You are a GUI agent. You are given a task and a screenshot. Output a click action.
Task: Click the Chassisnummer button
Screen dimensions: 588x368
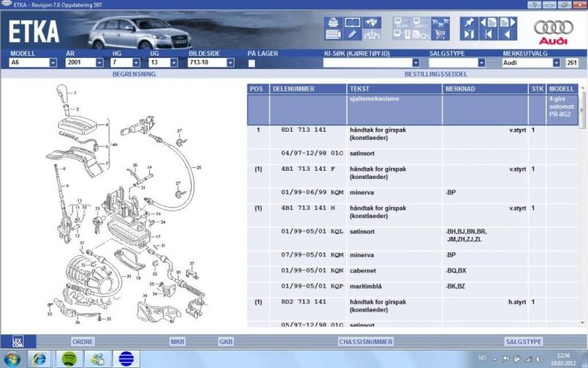[365, 342]
